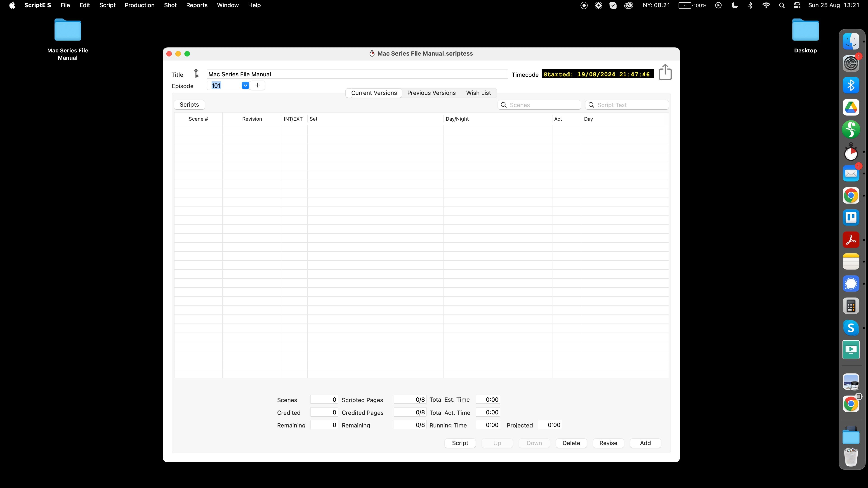Open Adobe Acrobat in the Dock

coord(851,240)
